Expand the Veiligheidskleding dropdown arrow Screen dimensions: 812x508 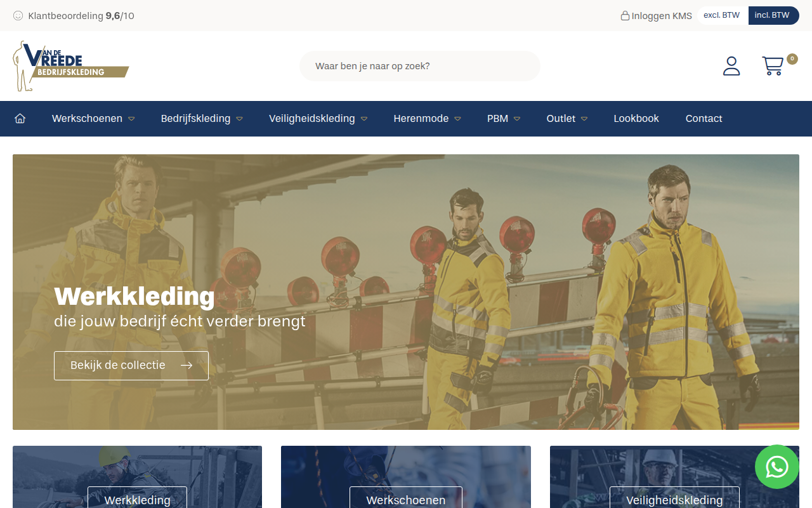click(364, 119)
